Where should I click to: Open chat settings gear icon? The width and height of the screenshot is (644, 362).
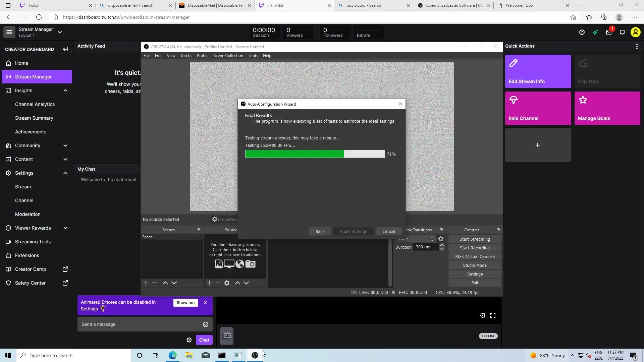pos(189,340)
